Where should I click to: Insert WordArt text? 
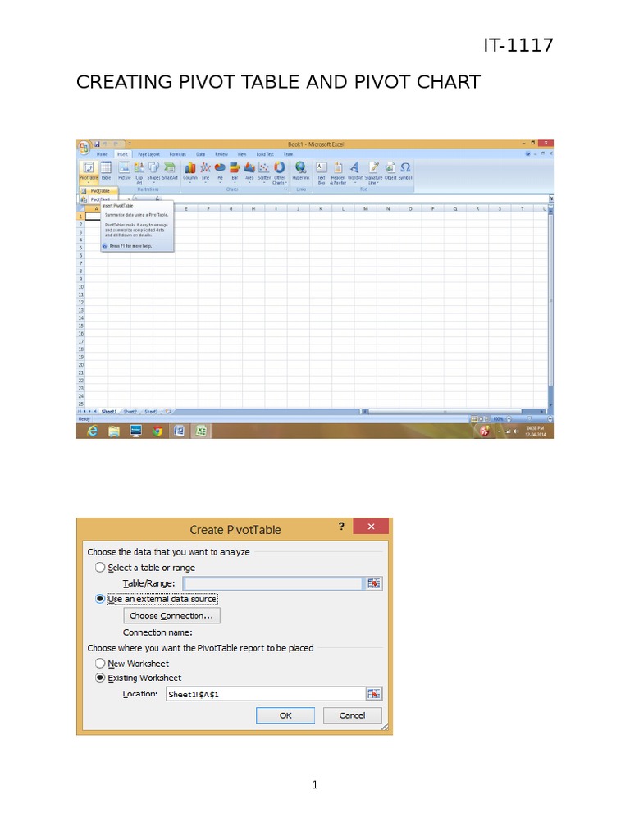(x=355, y=171)
